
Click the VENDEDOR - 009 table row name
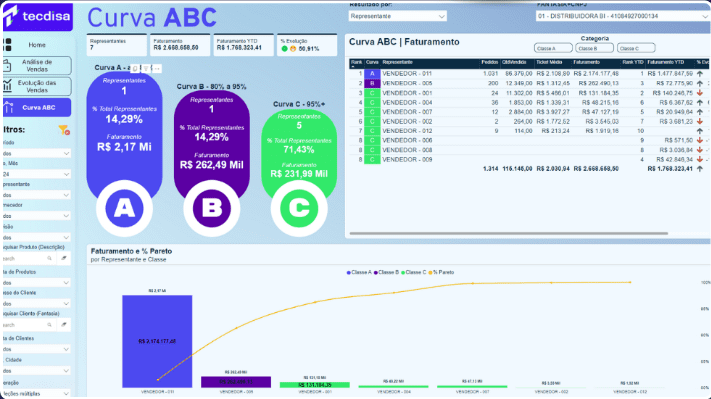[x=407, y=160]
